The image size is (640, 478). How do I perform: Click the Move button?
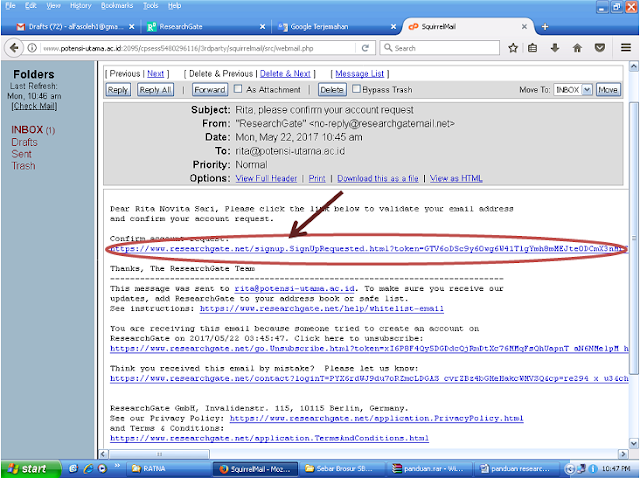(608, 90)
